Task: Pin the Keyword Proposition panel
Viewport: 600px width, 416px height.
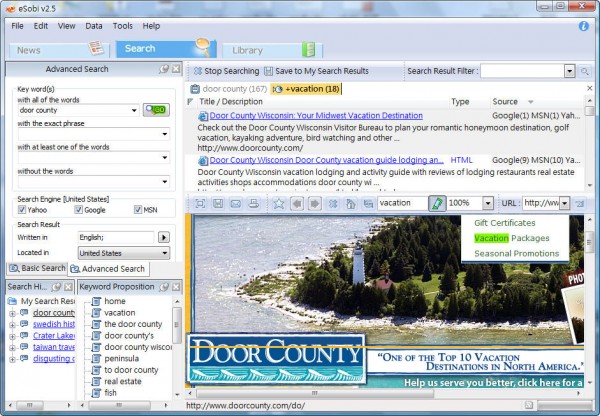Action: point(164,287)
